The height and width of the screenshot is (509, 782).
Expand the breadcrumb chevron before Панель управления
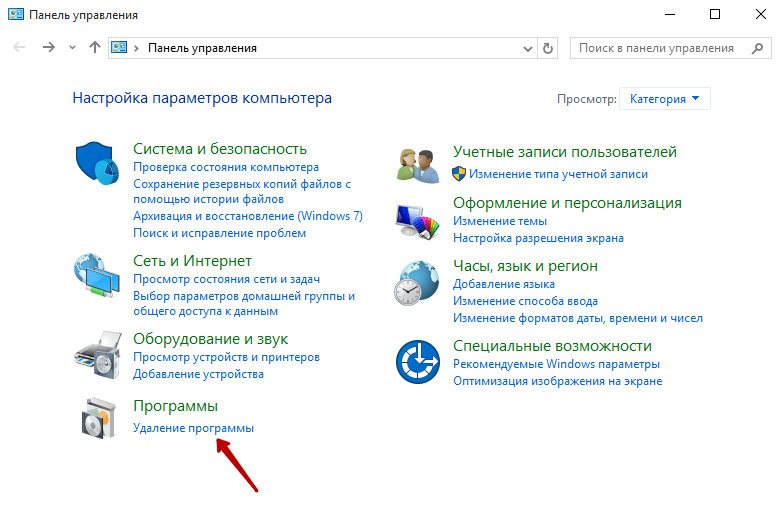tap(136, 48)
